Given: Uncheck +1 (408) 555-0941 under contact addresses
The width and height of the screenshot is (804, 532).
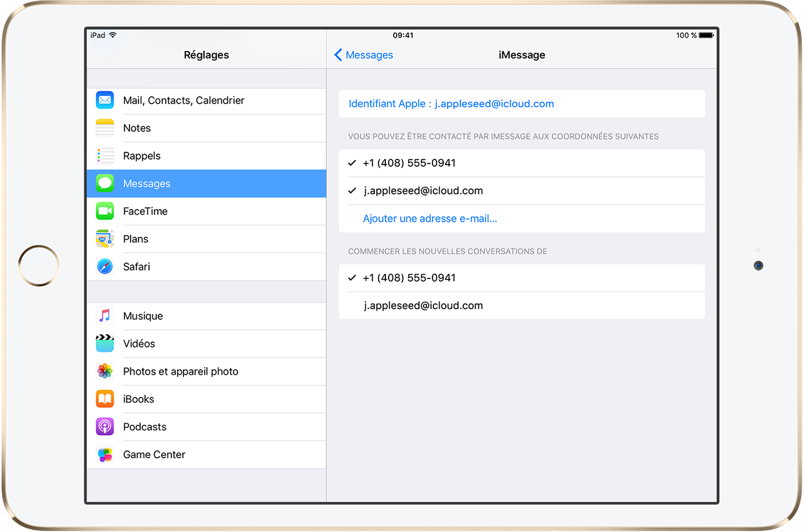Looking at the screenshot, I should (x=522, y=163).
